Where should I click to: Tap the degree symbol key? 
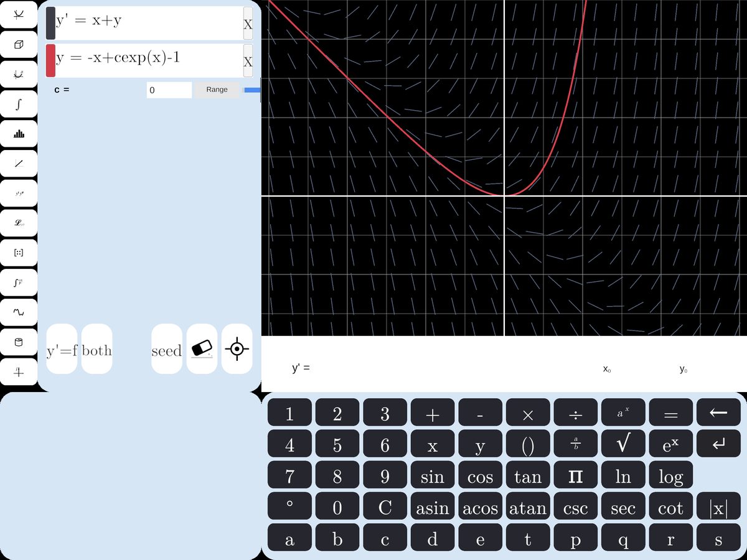[289, 506]
